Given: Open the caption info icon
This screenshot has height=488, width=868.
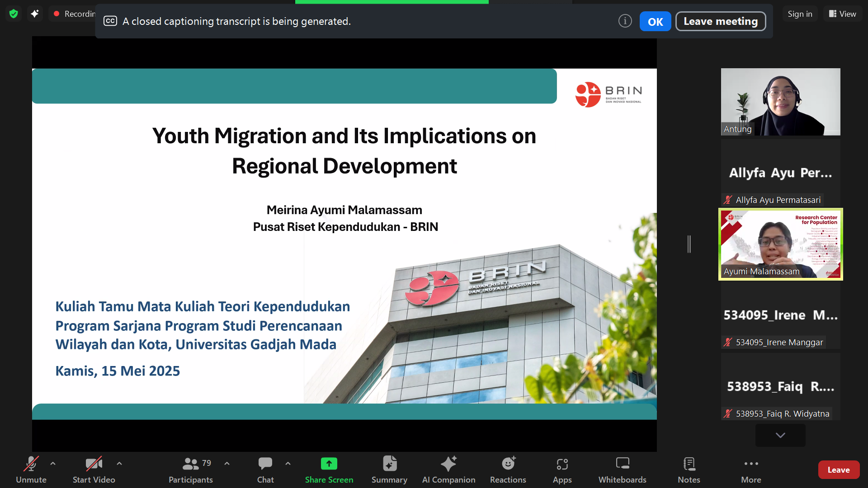Looking at the screenshot, I should 625,21.
